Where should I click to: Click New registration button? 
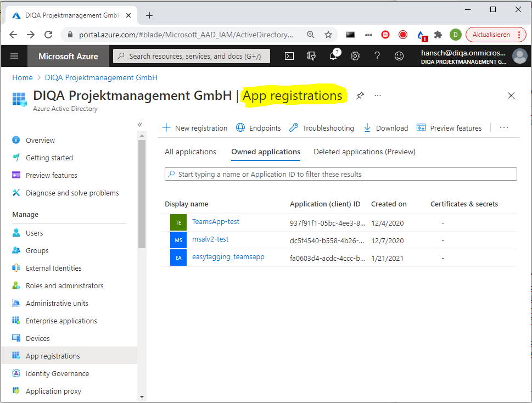[x=195, y=128]
